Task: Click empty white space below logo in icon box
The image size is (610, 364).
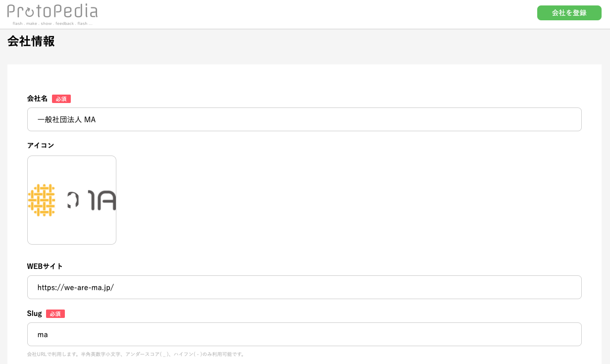Action: click(72, 230)
